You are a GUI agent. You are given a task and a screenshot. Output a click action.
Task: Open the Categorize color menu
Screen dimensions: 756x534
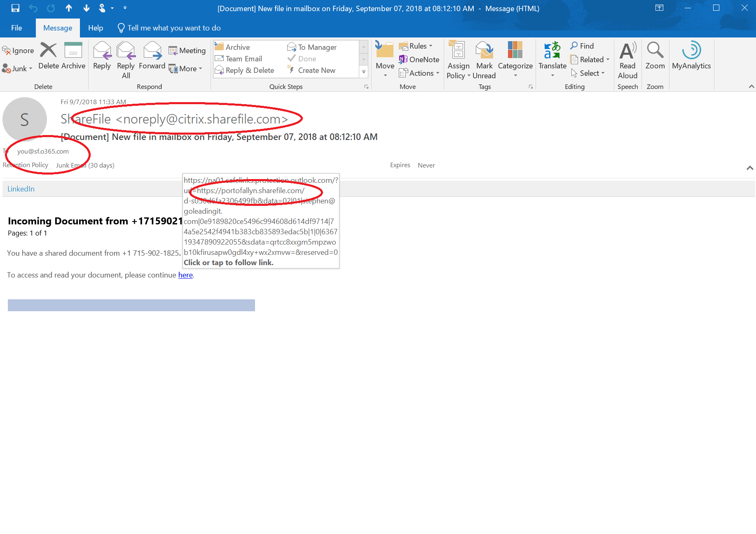tap(515, 60)
